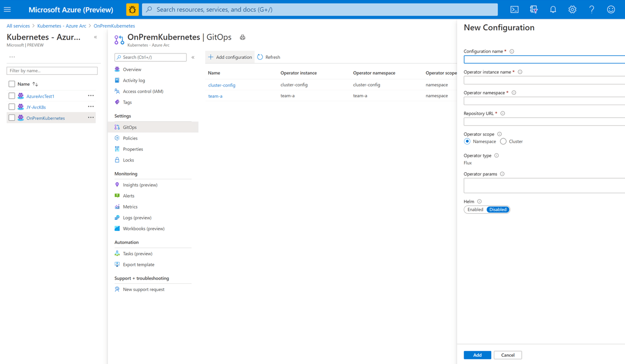Collapse the Kubernetes list panel chevron

coord(95,37)
